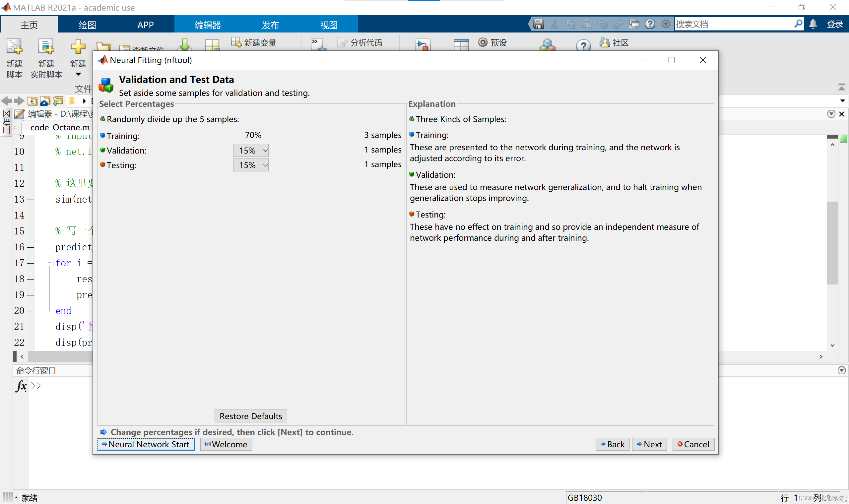Click the New Variable icon
The image size is (849, 504).
(x=236, y=42)
